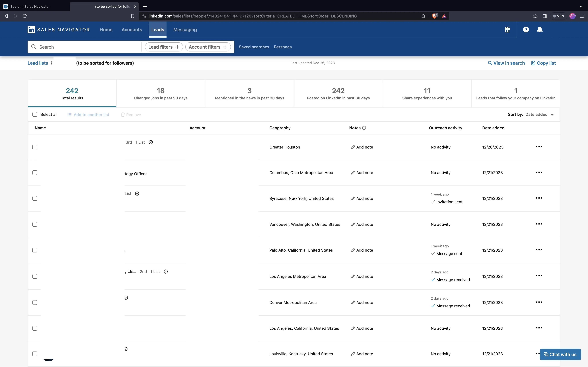Open three-dot menu for Columbus, Ohio row
The width and height of the screenshot is (588, 367).
tap(539, 172)
